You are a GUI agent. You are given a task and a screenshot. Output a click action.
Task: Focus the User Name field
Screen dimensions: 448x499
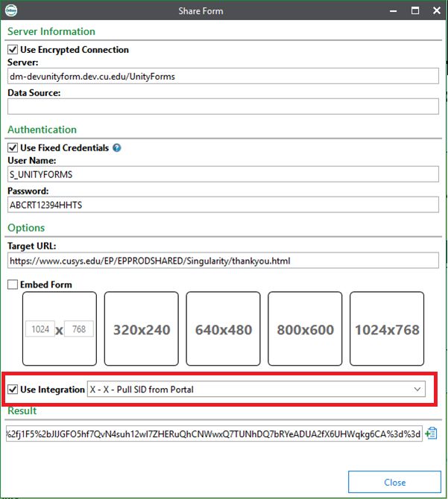tap(223, 174)
